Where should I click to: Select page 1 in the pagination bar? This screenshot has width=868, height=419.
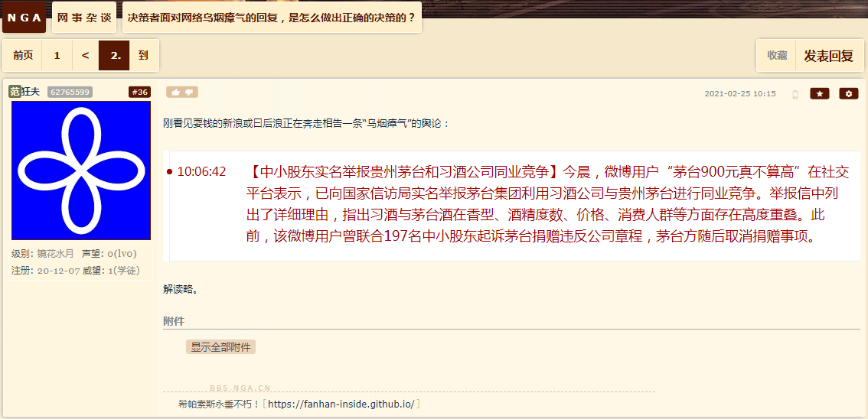point(57,55)
